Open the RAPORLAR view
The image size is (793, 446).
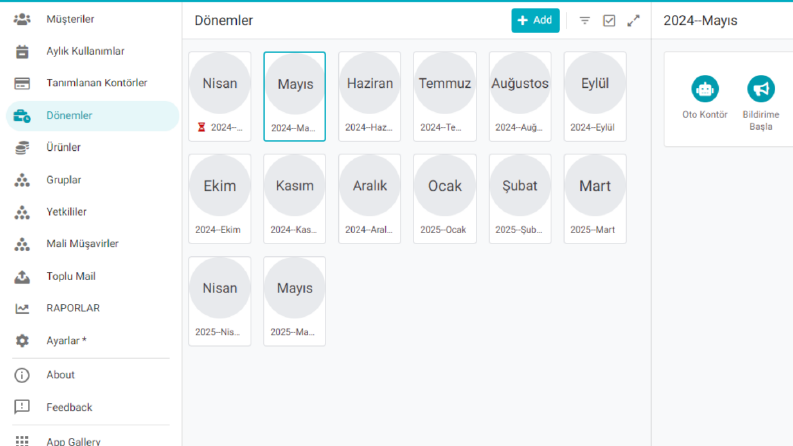[73, 308]
